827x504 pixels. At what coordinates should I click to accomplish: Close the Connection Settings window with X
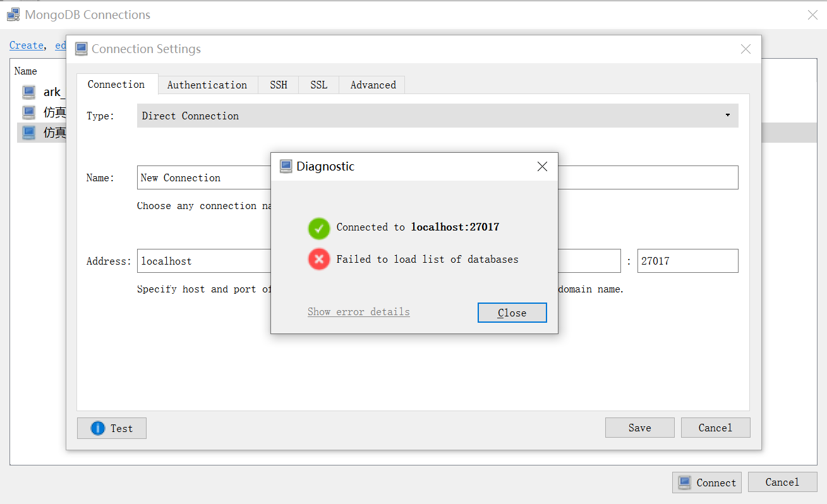746,49
